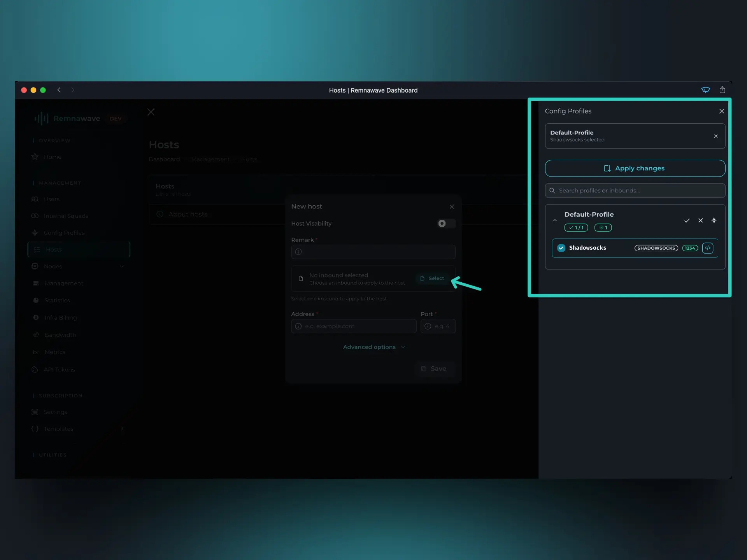Click the search profiles or inbounds field
This screenshot has height=560, width=747.
(635, 191)
